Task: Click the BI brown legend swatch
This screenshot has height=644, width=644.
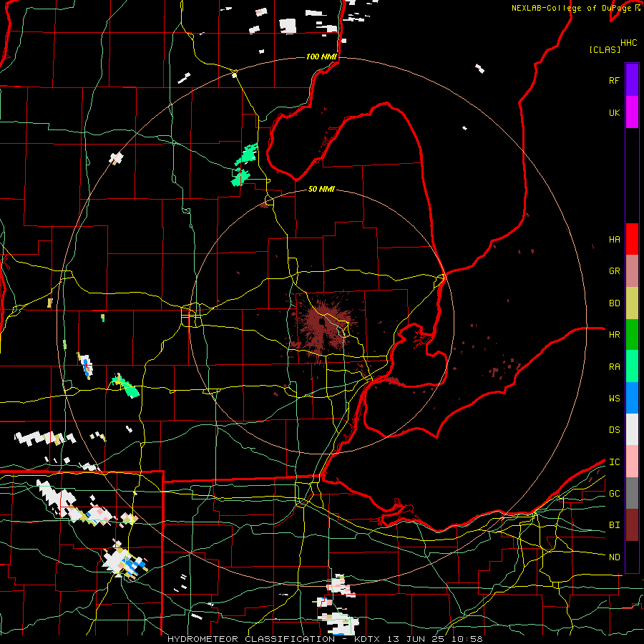Action: click(632, 525)
